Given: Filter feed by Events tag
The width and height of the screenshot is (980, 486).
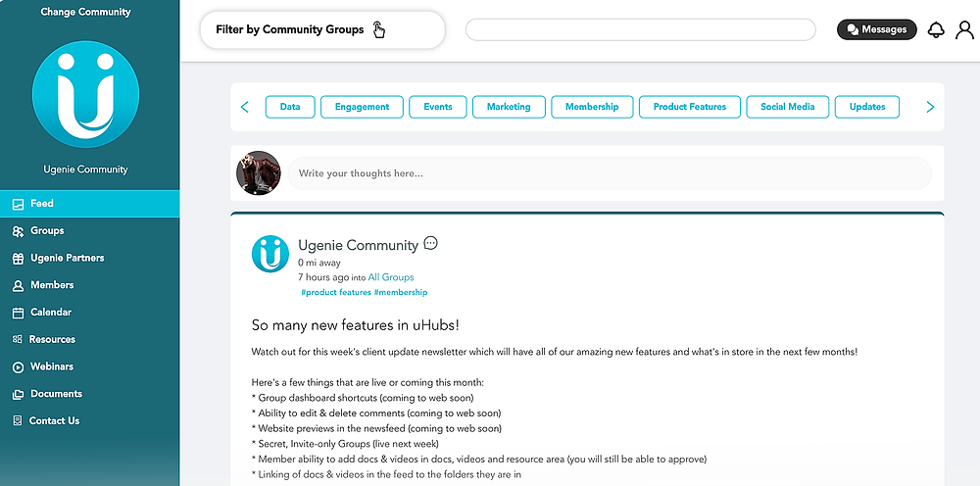Looking at the screenshot, I should tap(437, 107).
